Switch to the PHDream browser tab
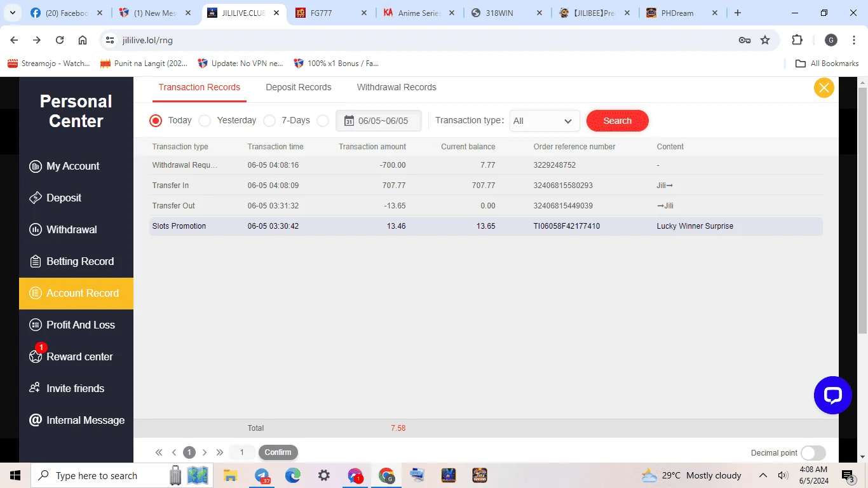Image resolution: width=868 pixels, height=488 pixels. click(681, 13)
